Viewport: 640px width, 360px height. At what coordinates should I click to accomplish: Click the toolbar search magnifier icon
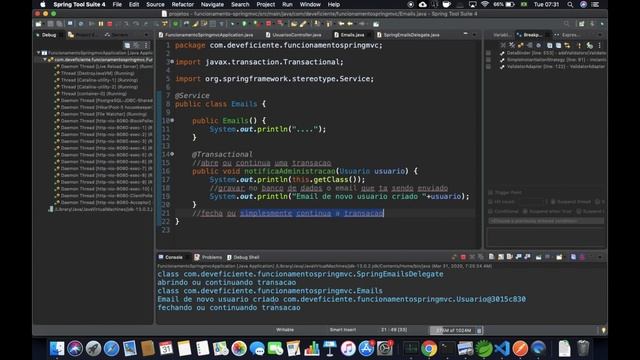[x=566, y=24]
